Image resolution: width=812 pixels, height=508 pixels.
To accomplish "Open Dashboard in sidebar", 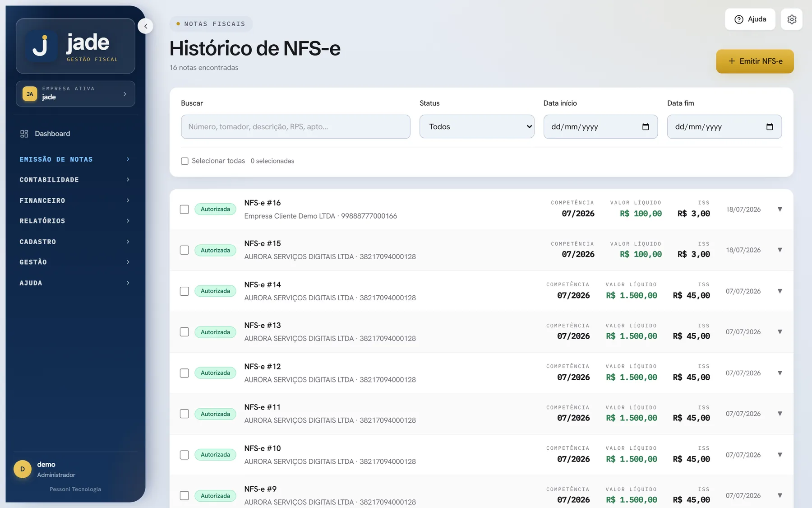I will click(75, 134).
